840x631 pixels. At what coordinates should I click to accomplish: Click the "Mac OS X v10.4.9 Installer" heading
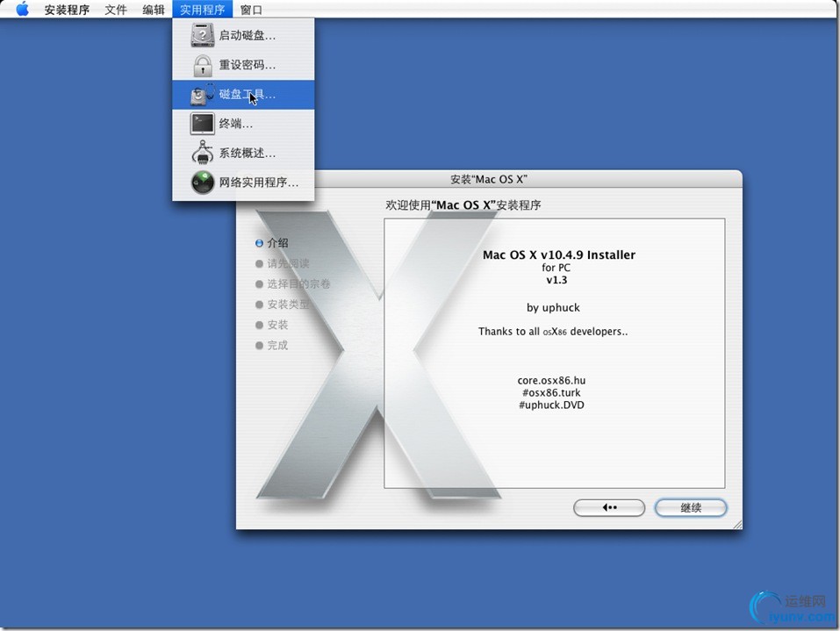click(559, 255)
